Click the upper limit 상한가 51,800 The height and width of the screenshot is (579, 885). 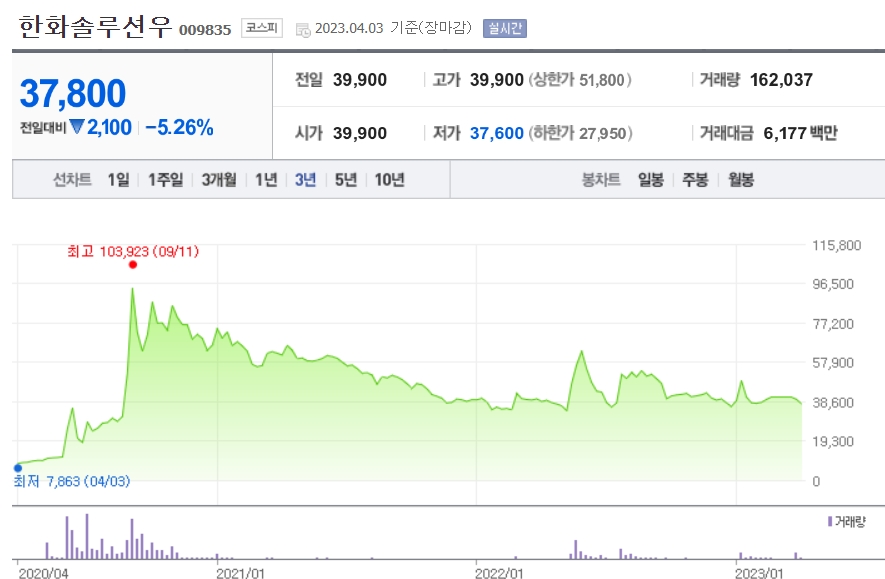(580, 80)
